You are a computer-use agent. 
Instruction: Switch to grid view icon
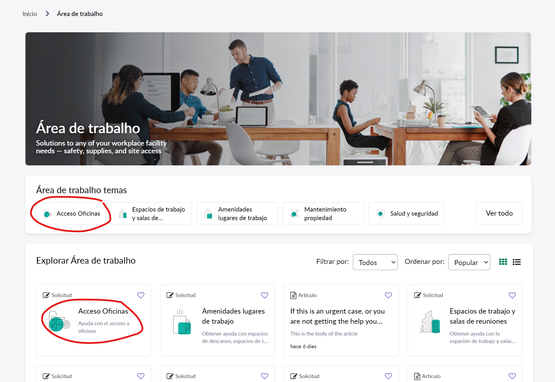point(503,262)
